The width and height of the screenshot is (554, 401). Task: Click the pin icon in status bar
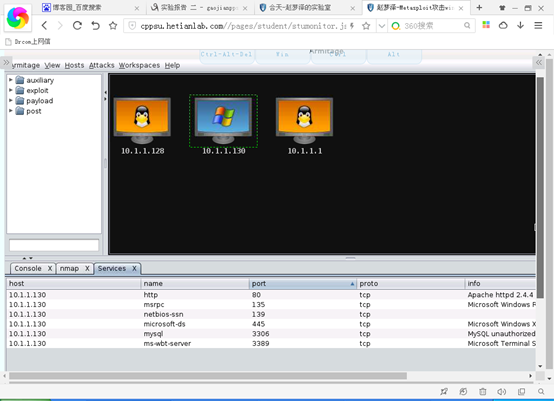click(444, 391)
